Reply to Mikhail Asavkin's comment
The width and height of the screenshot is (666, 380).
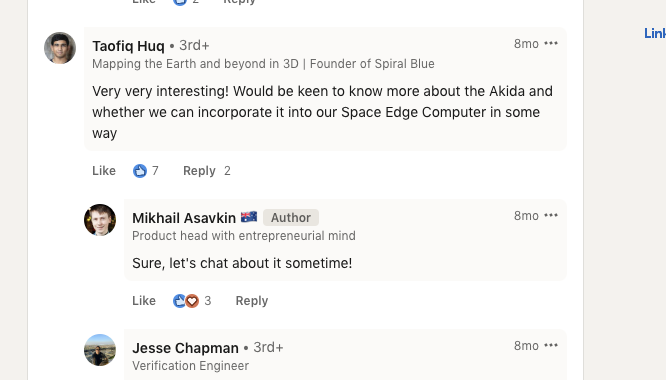point(252,301)
